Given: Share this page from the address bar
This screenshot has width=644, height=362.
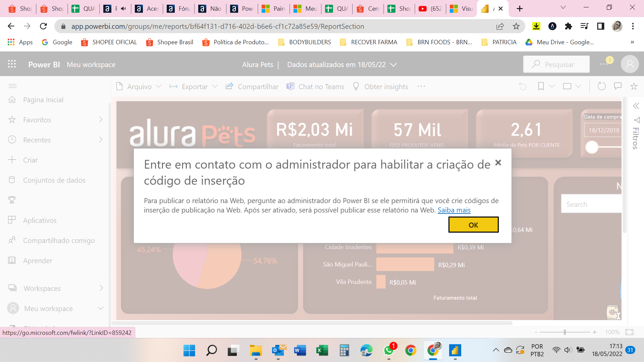Looking at the screenshot, I should (500, 26).
